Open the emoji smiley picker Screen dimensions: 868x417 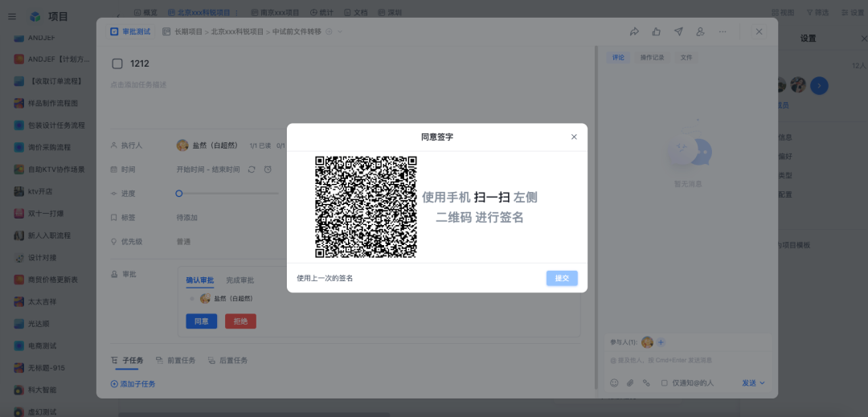(614, 382)
